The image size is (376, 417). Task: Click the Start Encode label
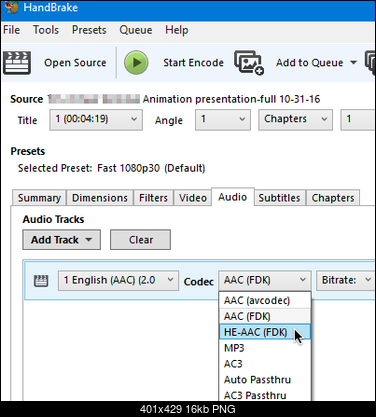[x=193, y=63]
